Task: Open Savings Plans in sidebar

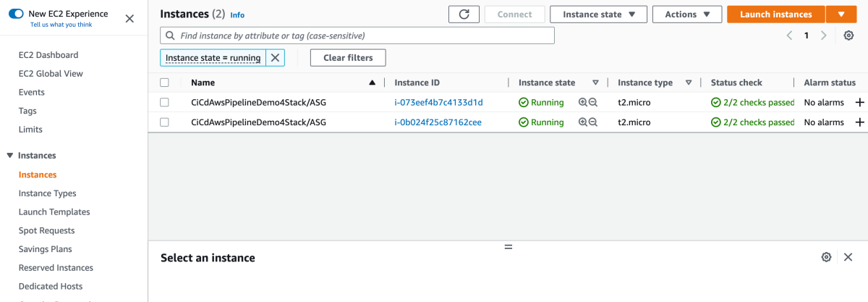Action: click(x=46, y=249)
